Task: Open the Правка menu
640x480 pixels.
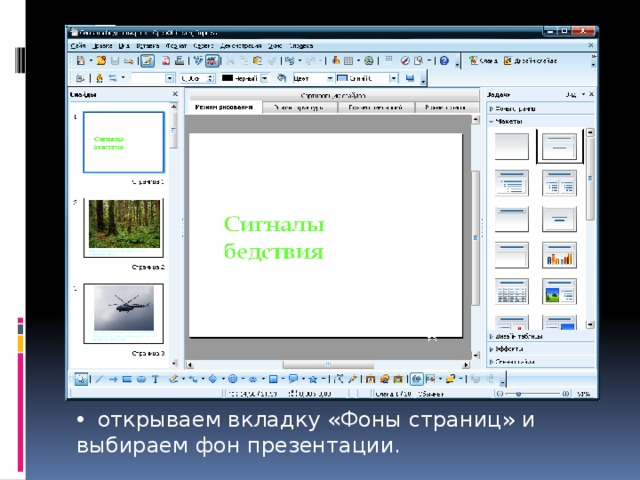Action: pyautogui.click(x=102, y=46)
